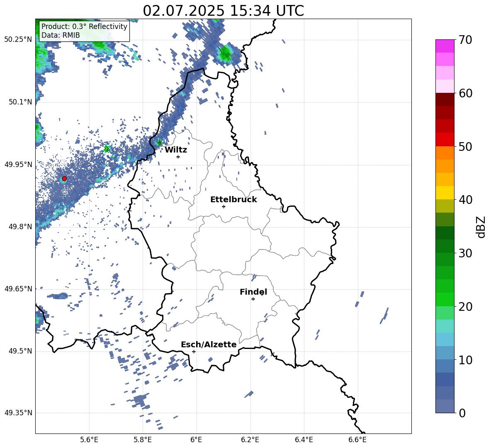Click the Ettelbruck station cross marker
The image size is (491, 448).
click(224, 206)
